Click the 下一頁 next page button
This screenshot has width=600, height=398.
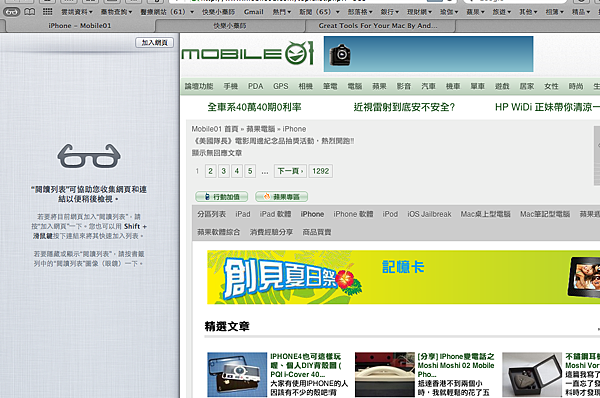(x=290, y=171)
